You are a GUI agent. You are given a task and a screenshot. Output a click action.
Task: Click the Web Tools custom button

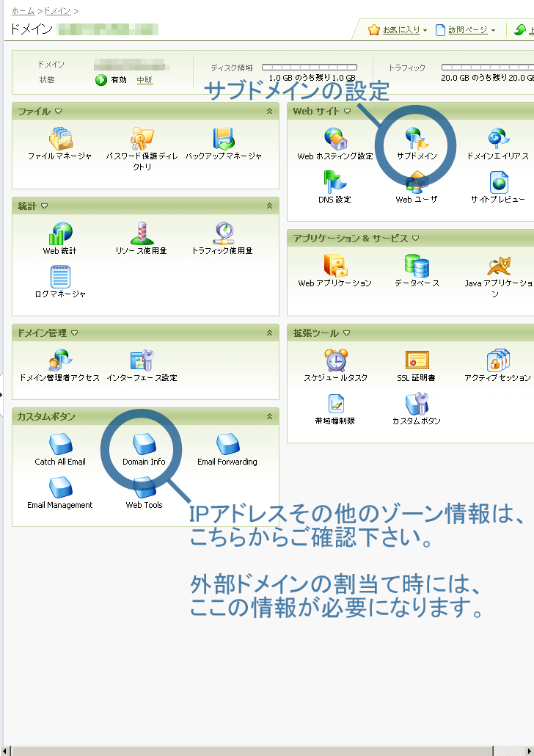click(144, 487)
